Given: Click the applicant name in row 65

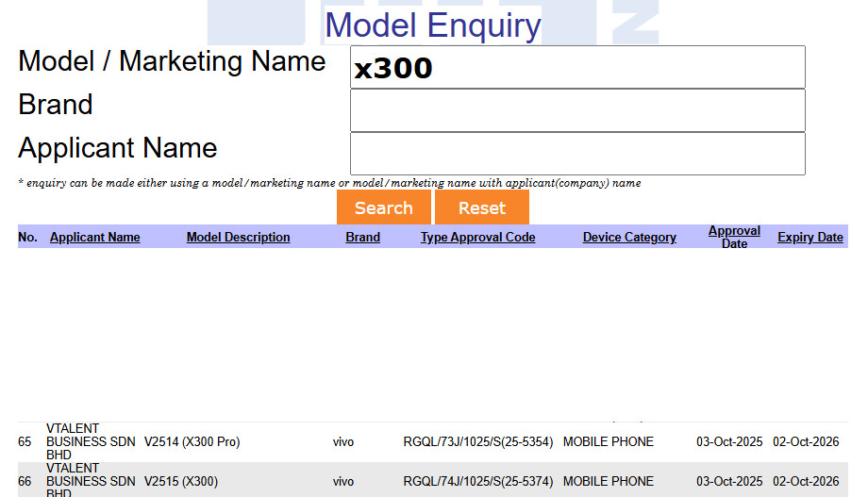Looking at the screenshot, I should (x=91, y=441).
